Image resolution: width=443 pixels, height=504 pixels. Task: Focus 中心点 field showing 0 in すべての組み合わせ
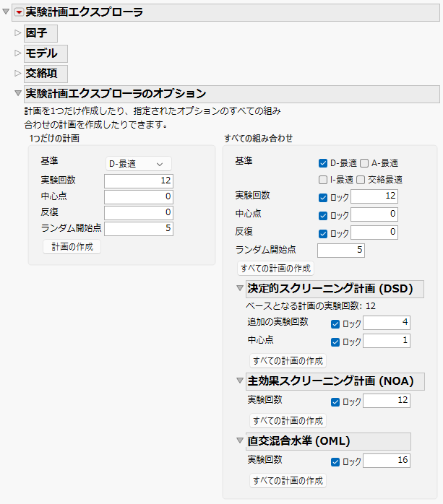pos(374,214)
